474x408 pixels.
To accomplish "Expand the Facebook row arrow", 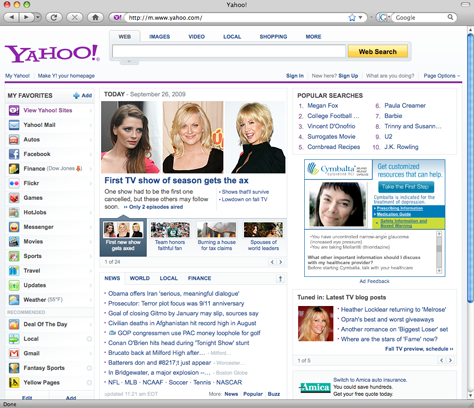I will pyautogui.click(x=90, y=154).
